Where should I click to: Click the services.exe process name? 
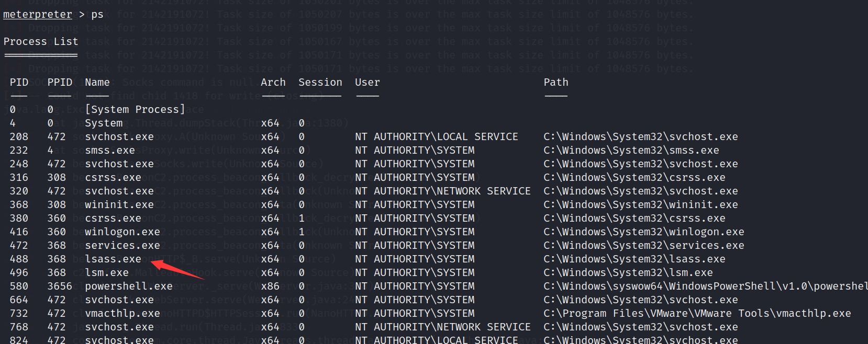point(123,245)
